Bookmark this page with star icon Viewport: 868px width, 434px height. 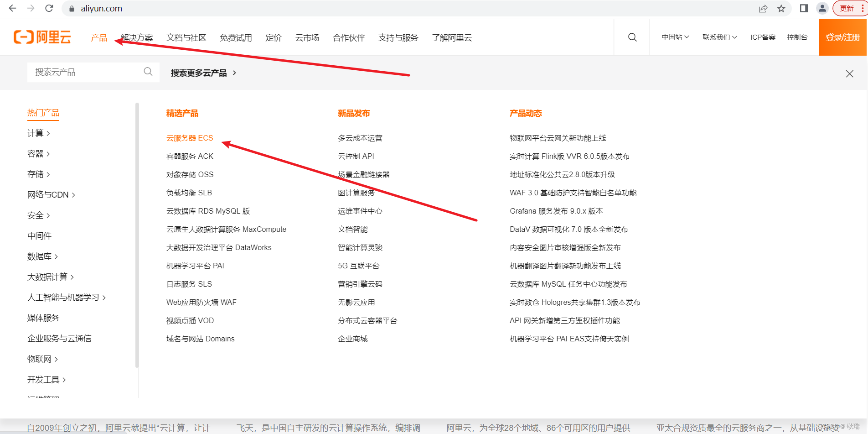(x=781, y=9)
